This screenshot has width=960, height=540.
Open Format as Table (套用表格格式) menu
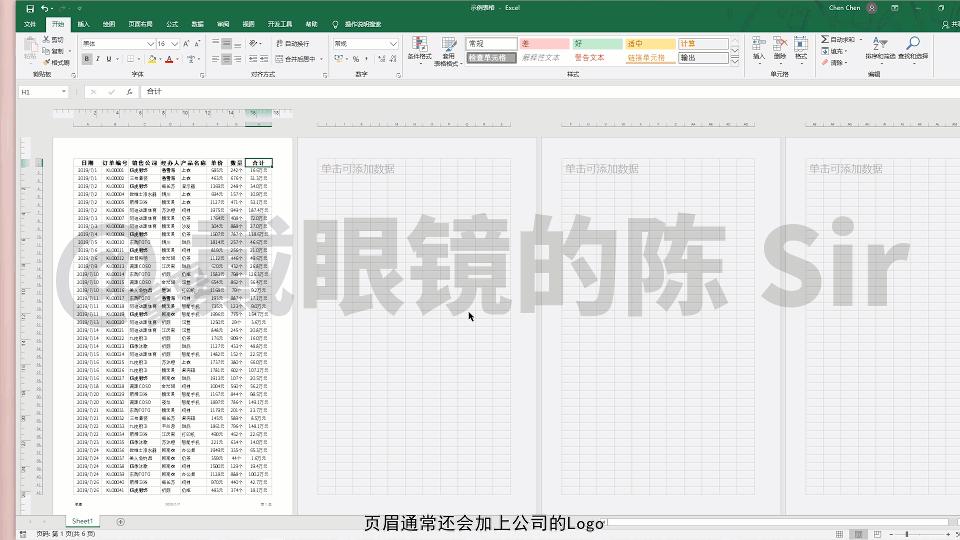click(449, 51)
